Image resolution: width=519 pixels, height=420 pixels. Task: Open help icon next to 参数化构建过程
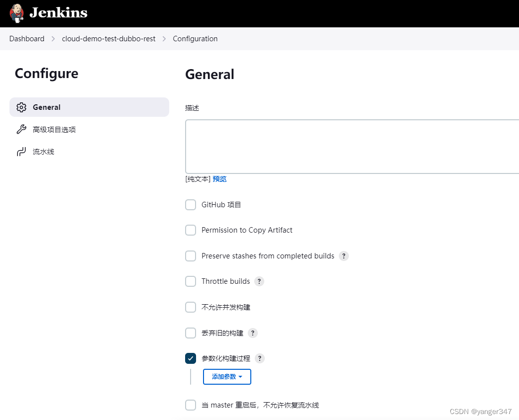click(x=260, y=358)
